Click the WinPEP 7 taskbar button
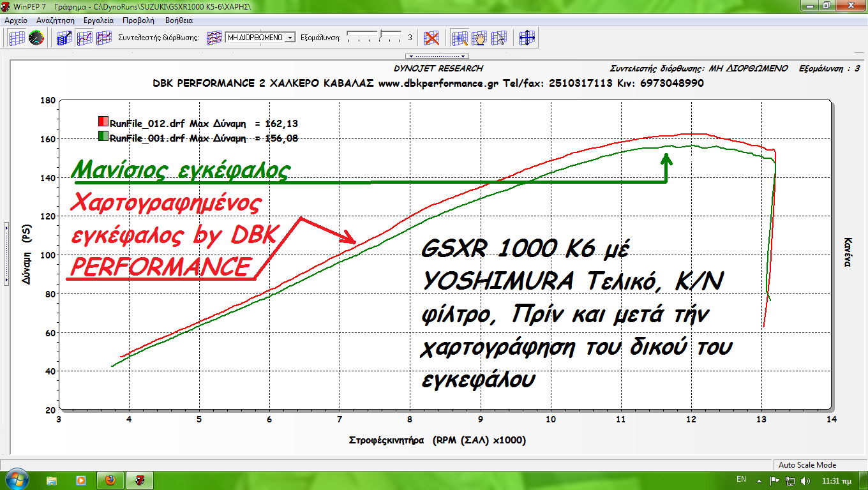Screen dimensions: 868x490 pyautogui.click(x=140, y=480)
